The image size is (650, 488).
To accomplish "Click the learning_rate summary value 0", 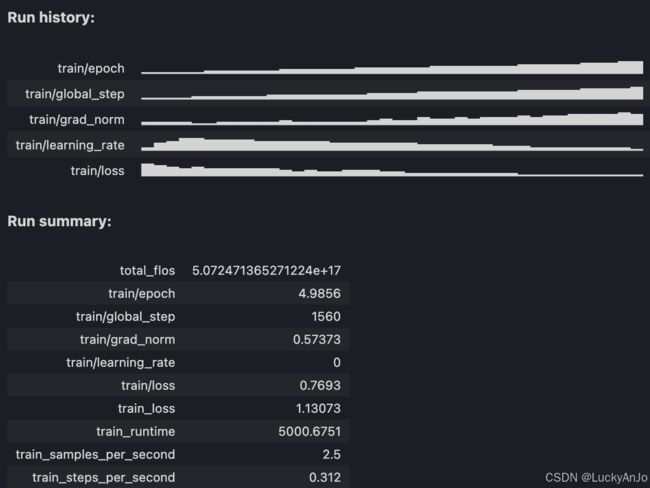I will [x=337, y=363].
